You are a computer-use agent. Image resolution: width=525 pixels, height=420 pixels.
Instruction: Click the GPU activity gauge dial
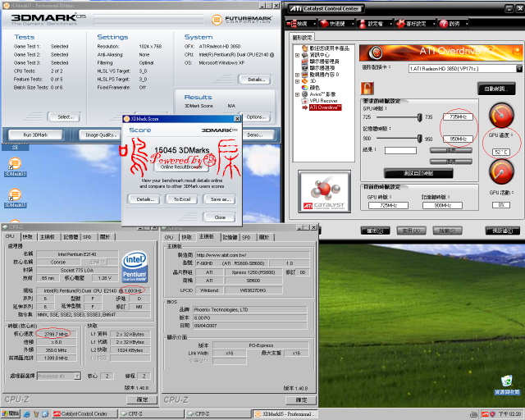501,171
